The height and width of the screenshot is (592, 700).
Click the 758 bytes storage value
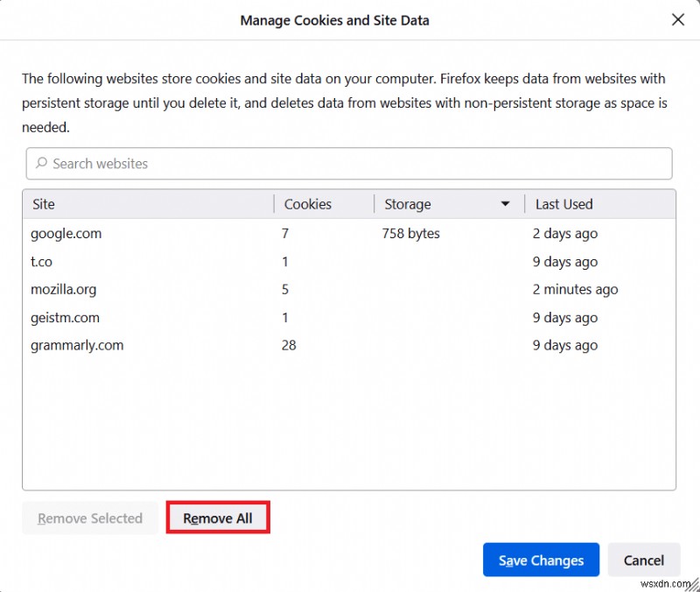410,234
